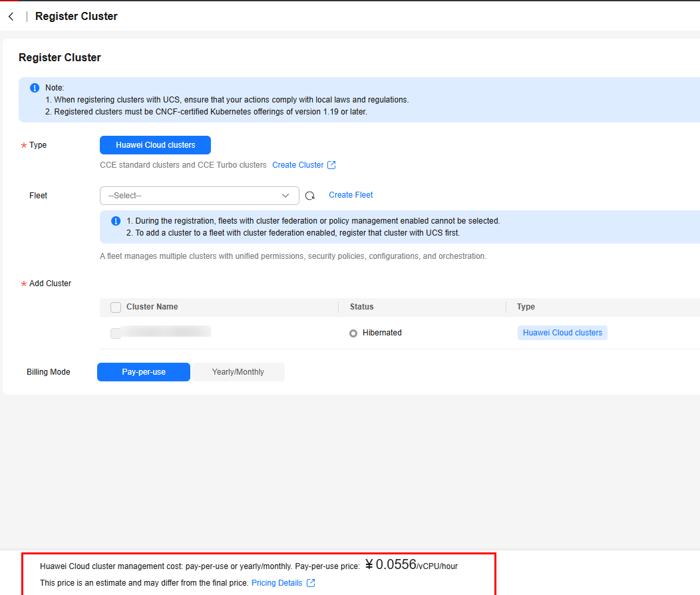700x595 pixels.
Task: Refresh the fleet list icon
Action: click(x=310, y=196)
